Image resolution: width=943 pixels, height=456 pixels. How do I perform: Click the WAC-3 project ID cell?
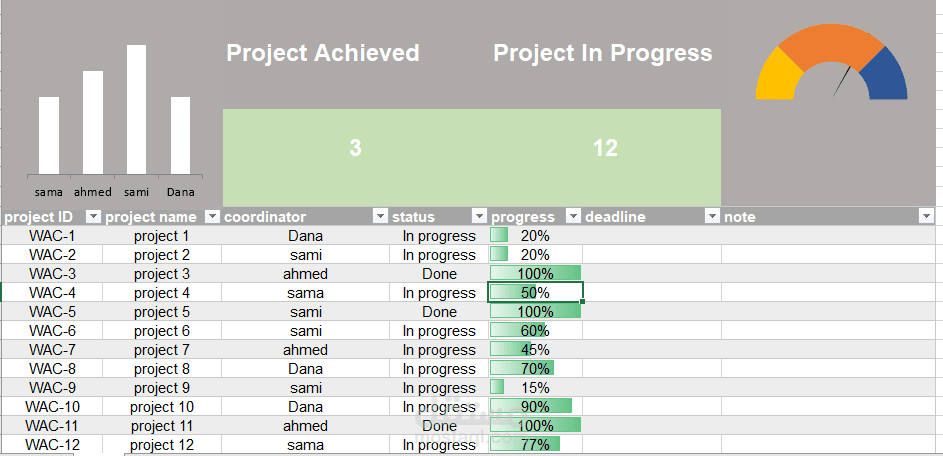52,274
